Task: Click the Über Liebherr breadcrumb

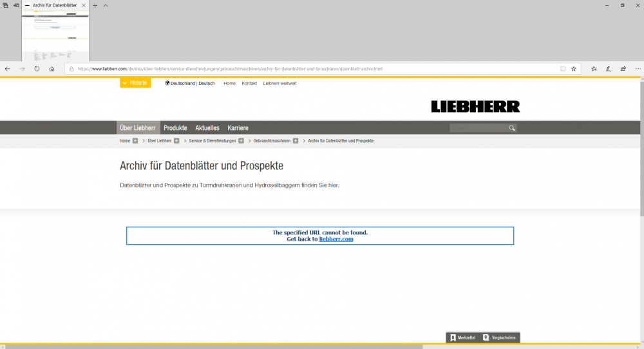Action: click(159, 141)
